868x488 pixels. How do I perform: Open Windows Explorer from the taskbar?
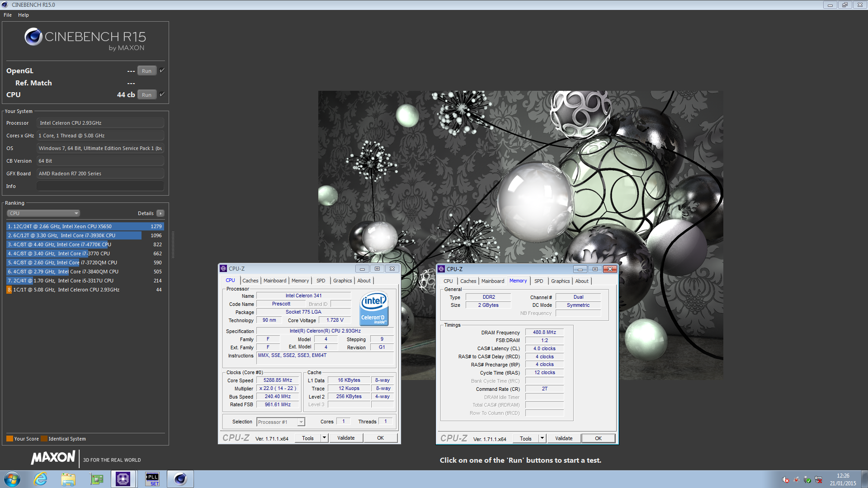tap(68, 479)
